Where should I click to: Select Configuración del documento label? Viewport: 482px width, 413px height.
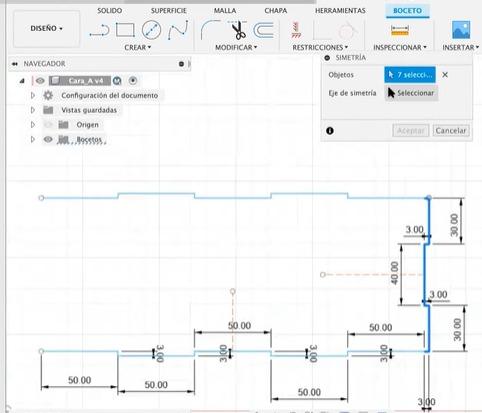click(109, 95)
